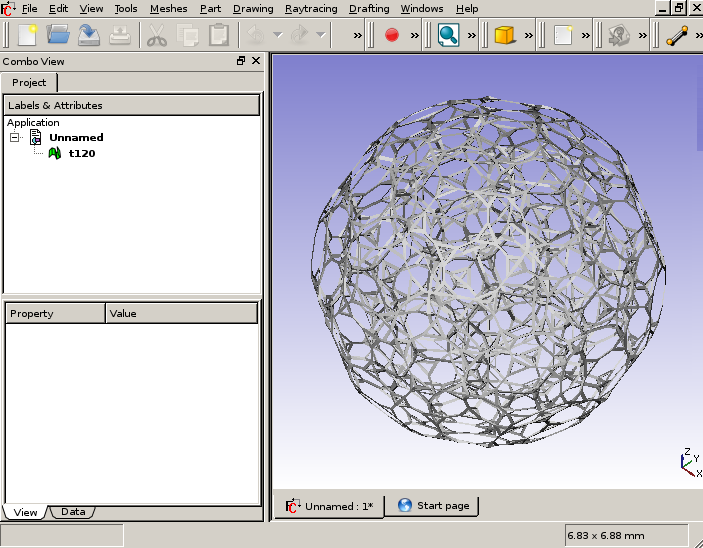The width and height of the screenshot is (703, 548).
Task: Save the document using the toolbar icon
Action: (x=89, y=35)
